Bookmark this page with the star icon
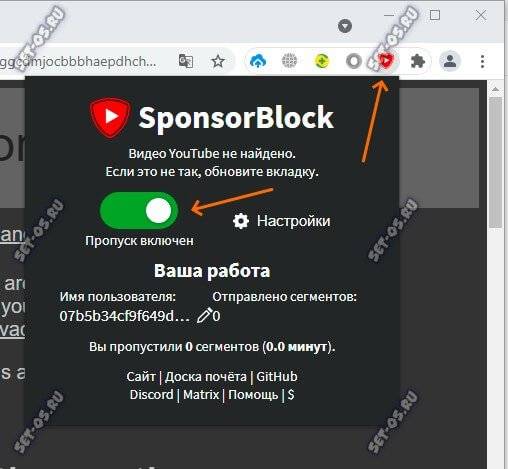Viewport: 508px width, 469px height. (x=218, y=61)
